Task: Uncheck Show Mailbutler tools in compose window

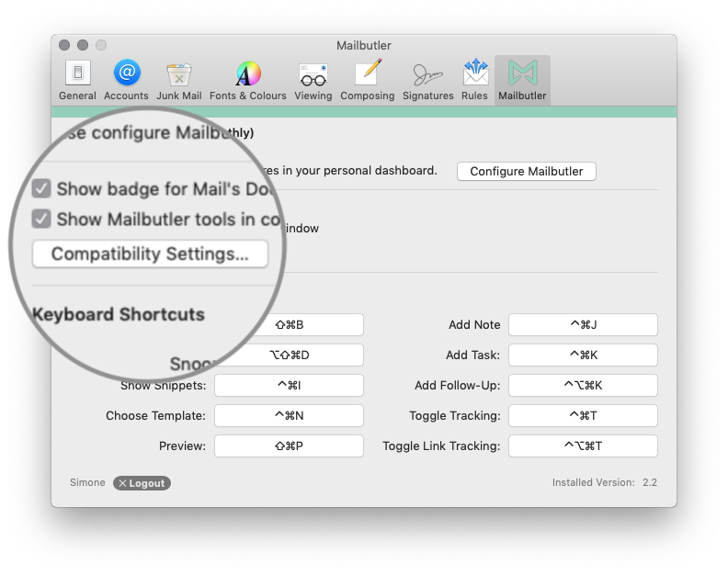Action: (41, 219)
